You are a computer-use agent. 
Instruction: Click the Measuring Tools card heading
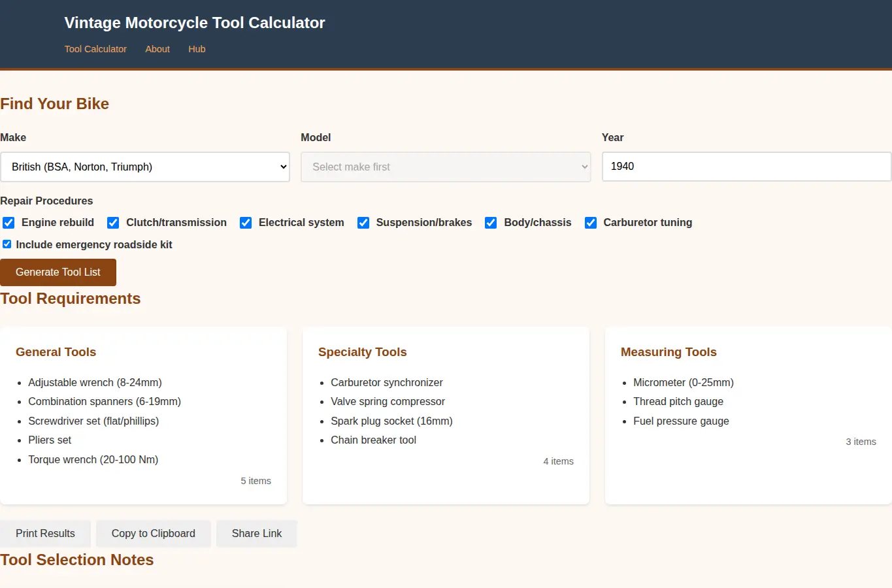coord(669,352)
